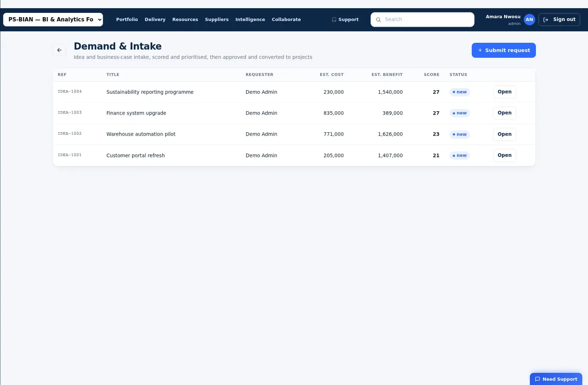
Task: Click the new status badge for IDEA-1003
Action: (x=460, y=113)
